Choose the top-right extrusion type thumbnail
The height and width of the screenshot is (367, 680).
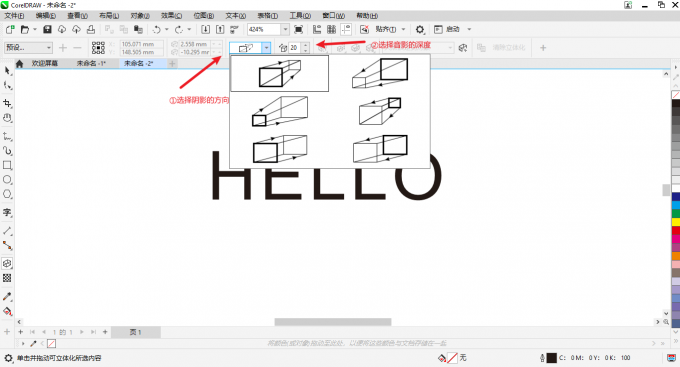(x=380, y=73)
